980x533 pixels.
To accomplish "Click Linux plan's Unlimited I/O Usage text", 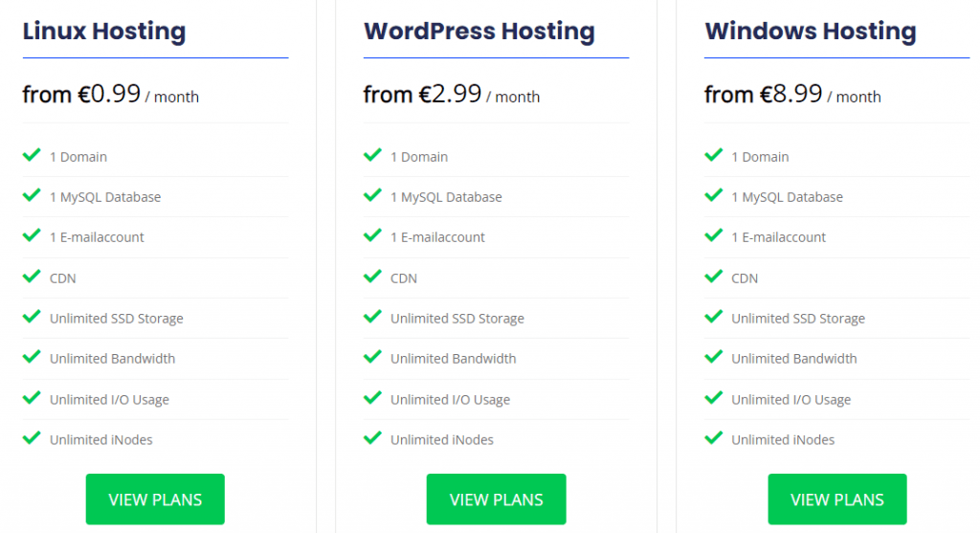I will click(109, 400).
